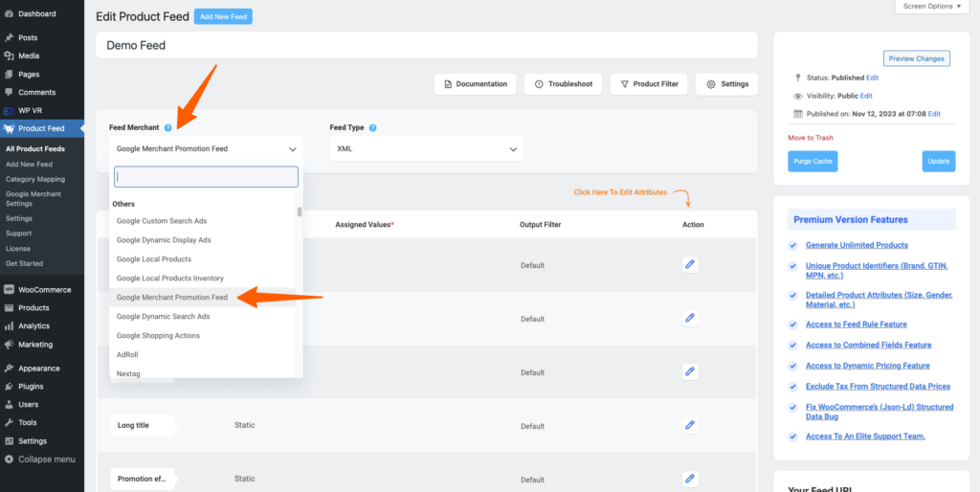980x492 pixels.
Task: Click the merchant dropdown list scrollbar
Action: coord(300,212)
